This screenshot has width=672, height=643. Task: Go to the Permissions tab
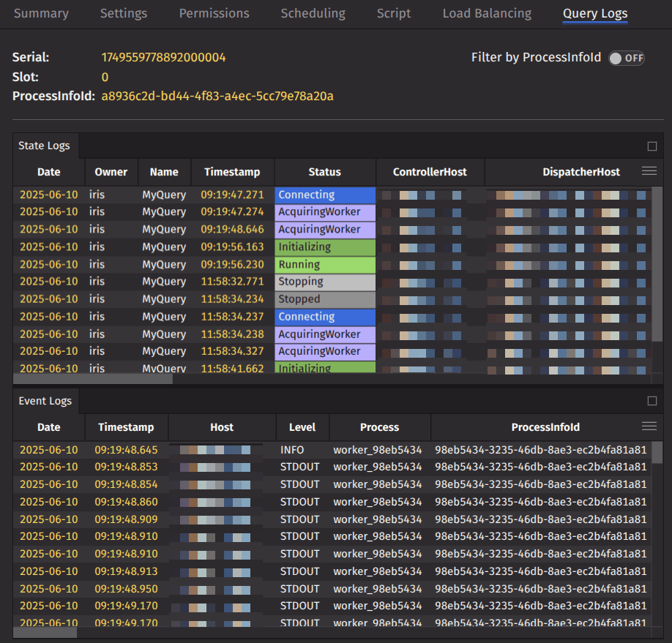click(214, 13)
